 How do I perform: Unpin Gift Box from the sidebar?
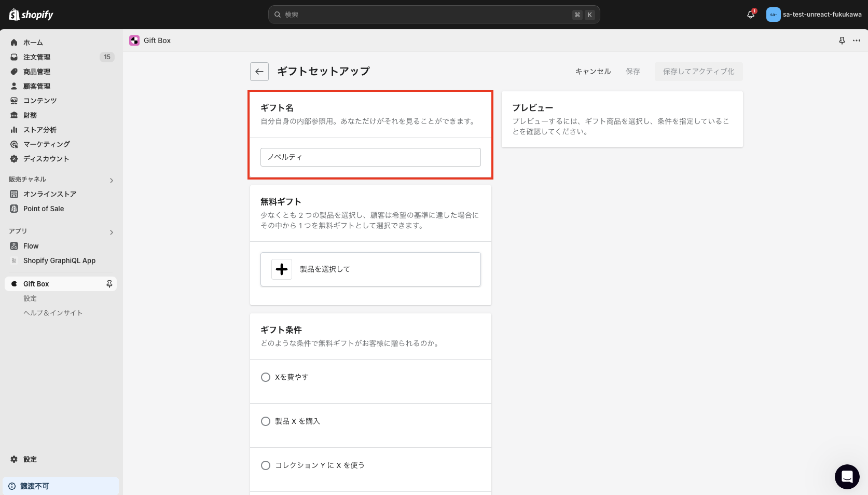coord(109,284)
